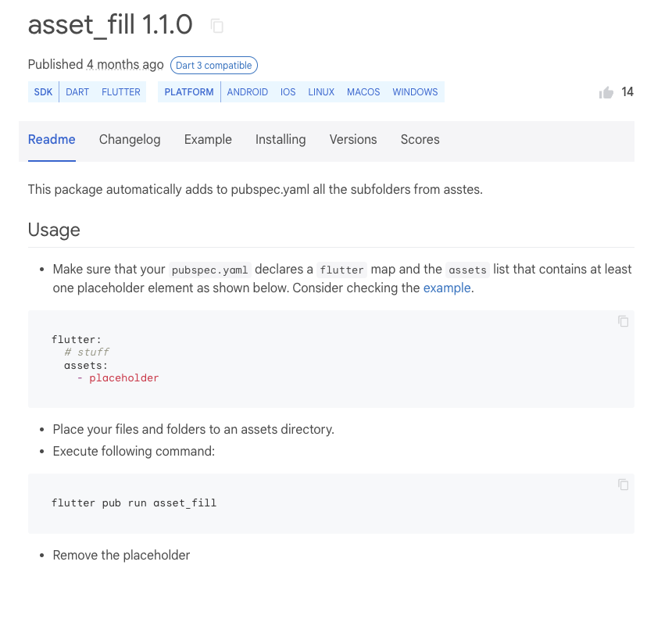Click the 'Usage' heading
672x633 pixels.
click(54, 230)
